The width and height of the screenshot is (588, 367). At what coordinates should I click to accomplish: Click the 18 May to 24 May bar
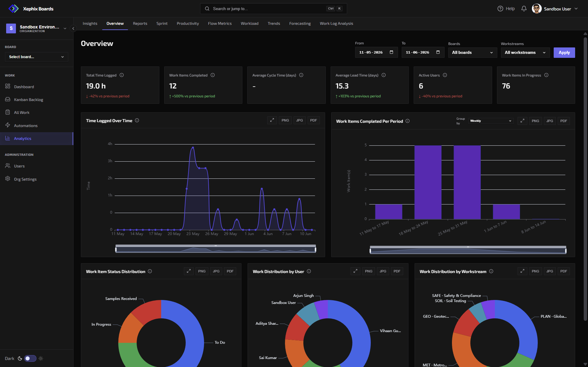(428, 182)
